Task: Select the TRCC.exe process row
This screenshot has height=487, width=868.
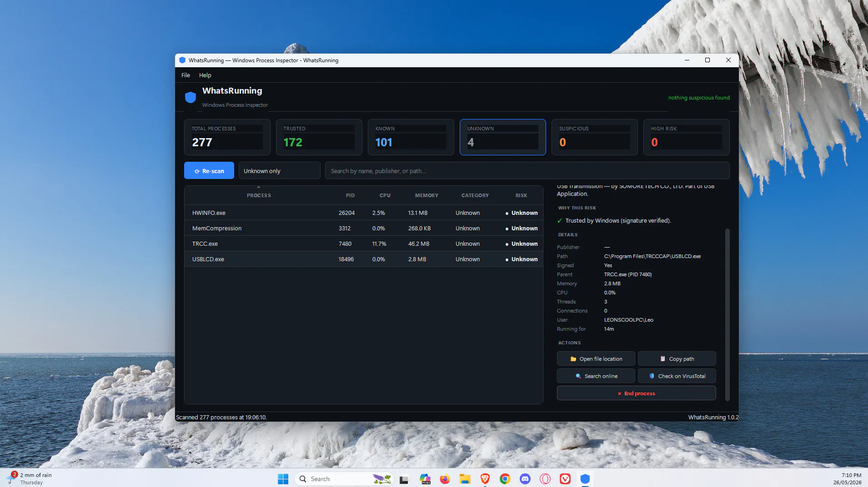Action: (x=364, y=243)
